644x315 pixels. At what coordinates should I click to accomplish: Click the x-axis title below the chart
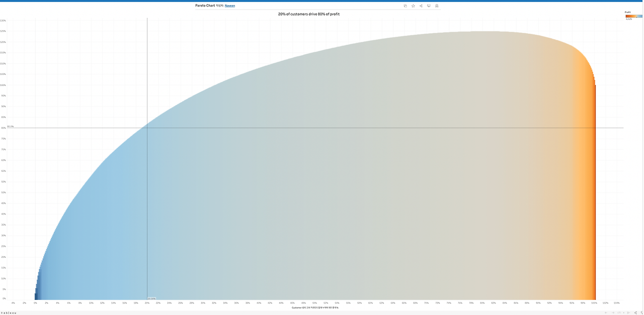315,307
